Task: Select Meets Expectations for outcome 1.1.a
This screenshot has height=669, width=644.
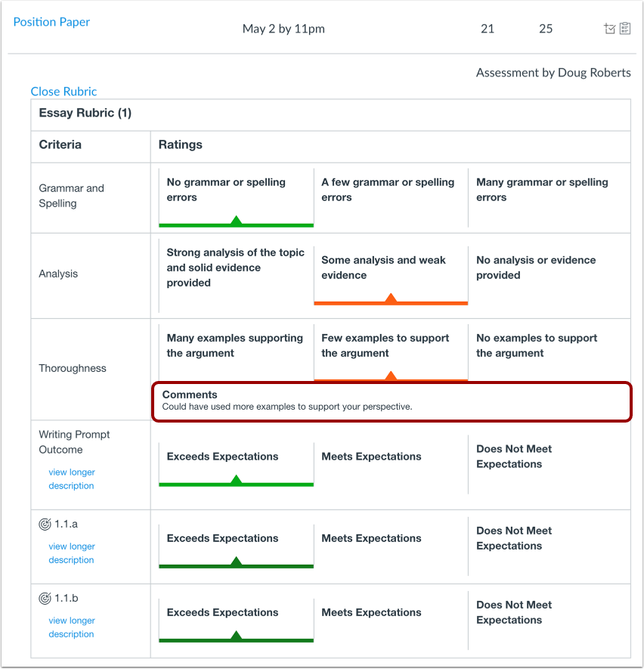Action: [391, 547]
